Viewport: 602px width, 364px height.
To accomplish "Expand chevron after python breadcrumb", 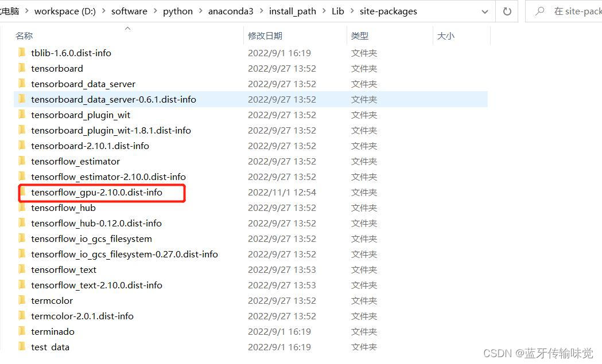I will 200,11.
